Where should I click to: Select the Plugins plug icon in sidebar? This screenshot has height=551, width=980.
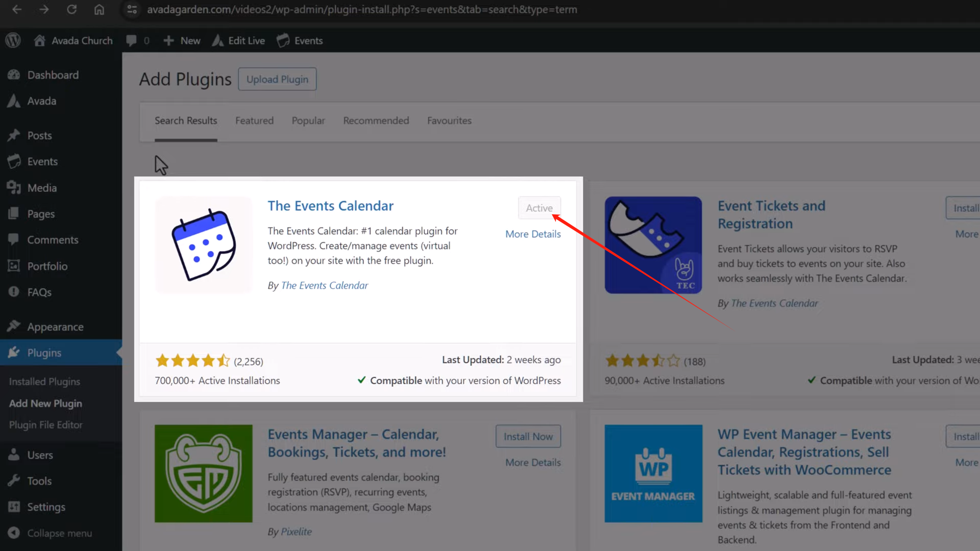(x=14, y=353)
